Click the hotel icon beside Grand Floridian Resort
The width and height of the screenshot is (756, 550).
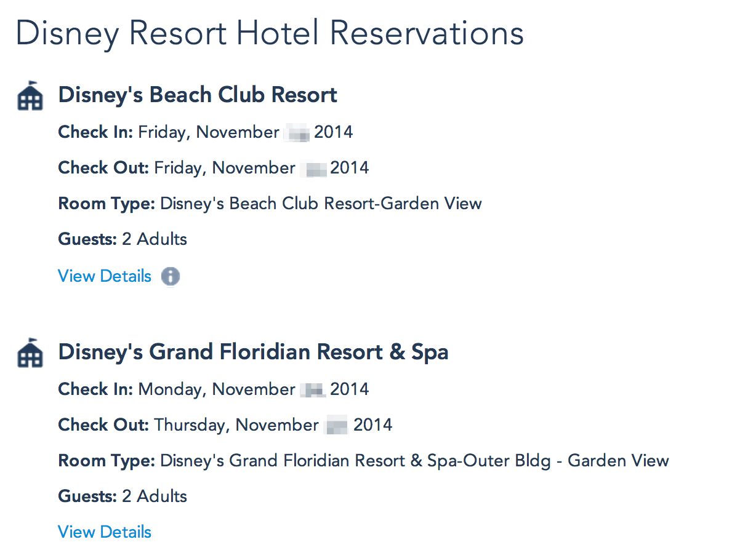[30, 354]
